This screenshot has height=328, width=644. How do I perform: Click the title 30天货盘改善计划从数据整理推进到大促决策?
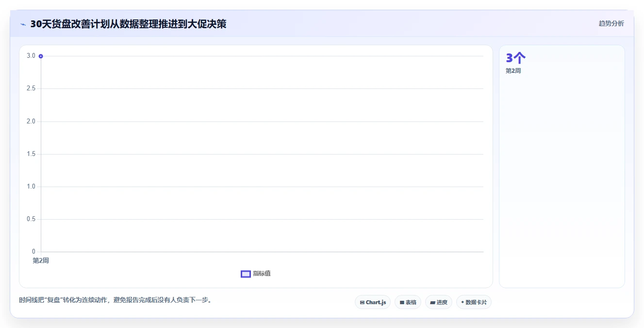128,24
